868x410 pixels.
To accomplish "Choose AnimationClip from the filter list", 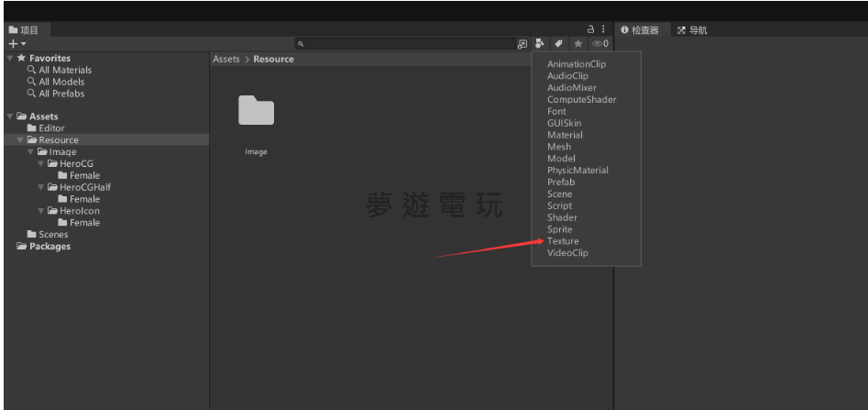I will coord(576,64).
